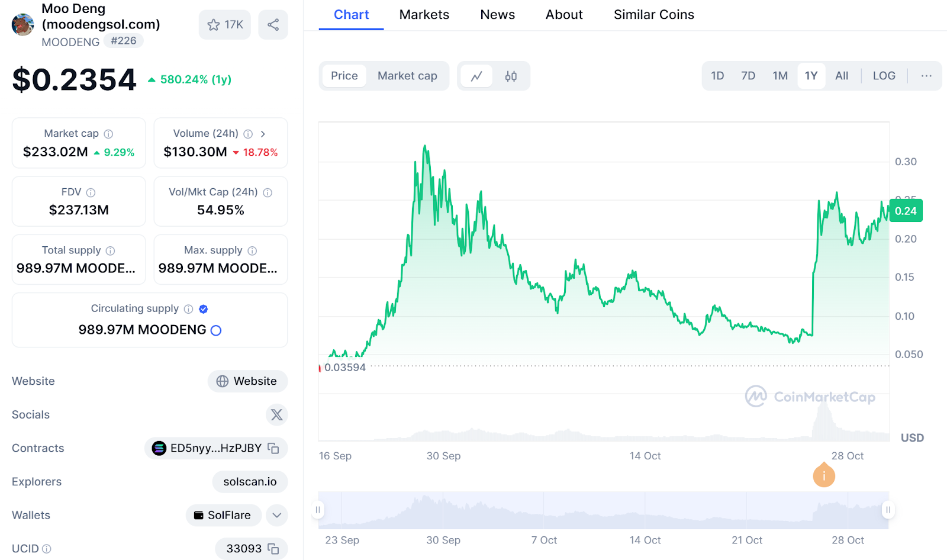Set chart range to 1M
The image size is (947, 560).
click(x=780, y=76)
